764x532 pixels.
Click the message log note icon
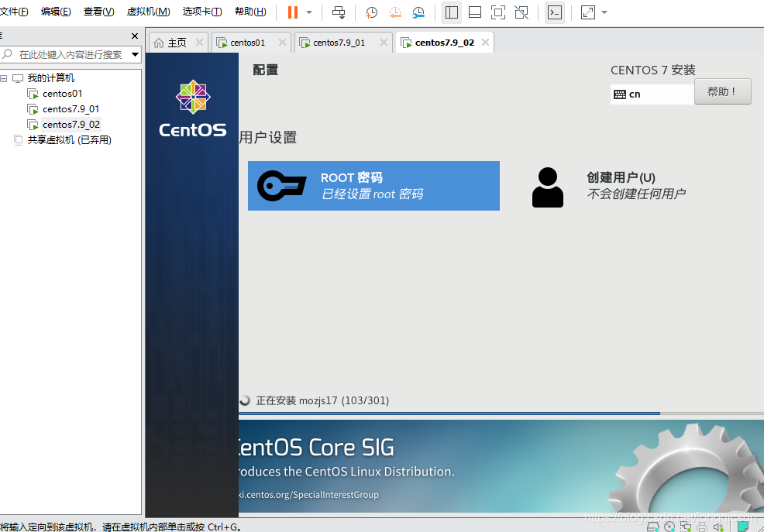(742, 527)
